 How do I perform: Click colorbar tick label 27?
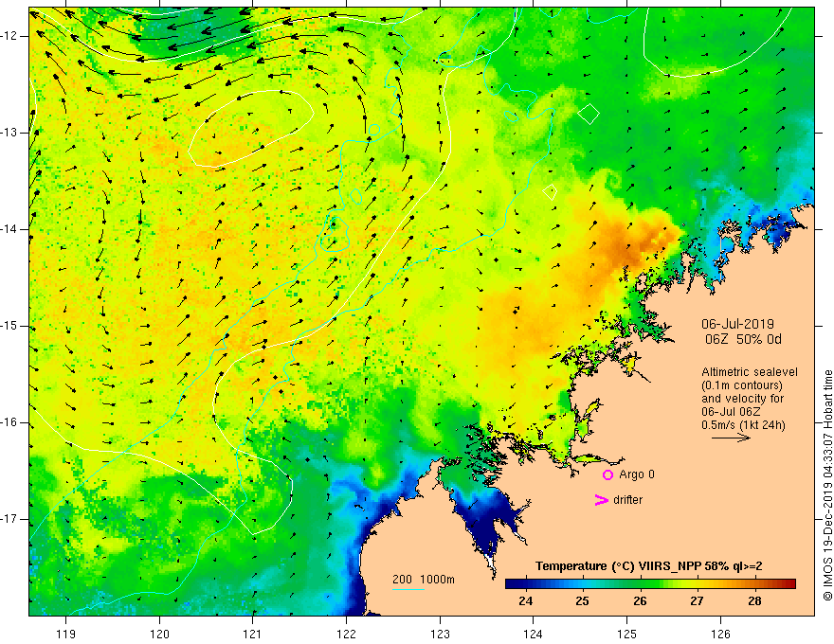click(x=697, y=601)
